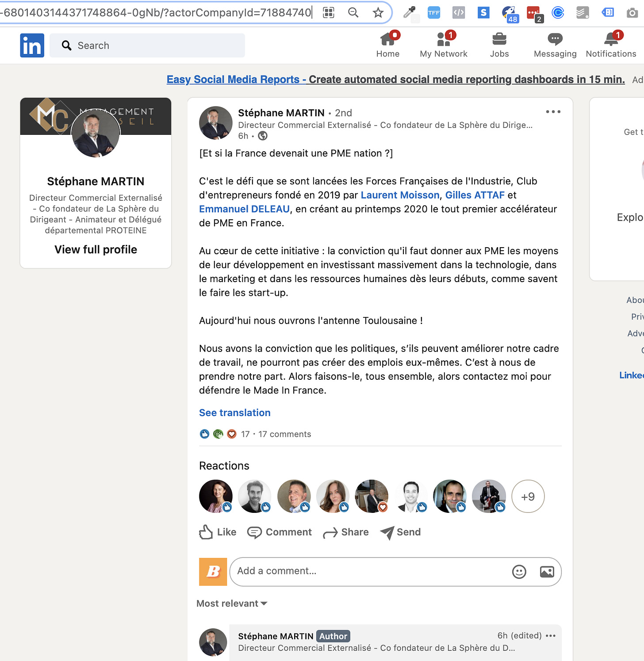This screenshot has height=661, width=644.
Task: Click See translation
Action: pyautogui.click(x=235, y=413)
